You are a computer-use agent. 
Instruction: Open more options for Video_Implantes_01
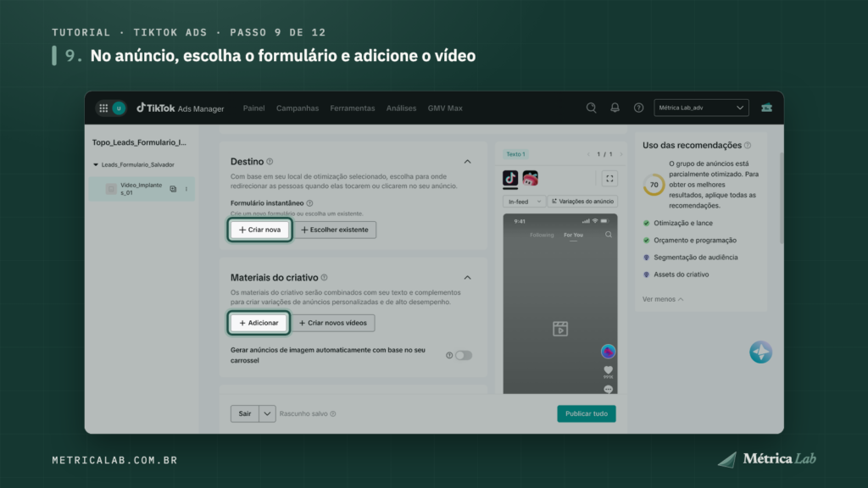tap(186, 189)
